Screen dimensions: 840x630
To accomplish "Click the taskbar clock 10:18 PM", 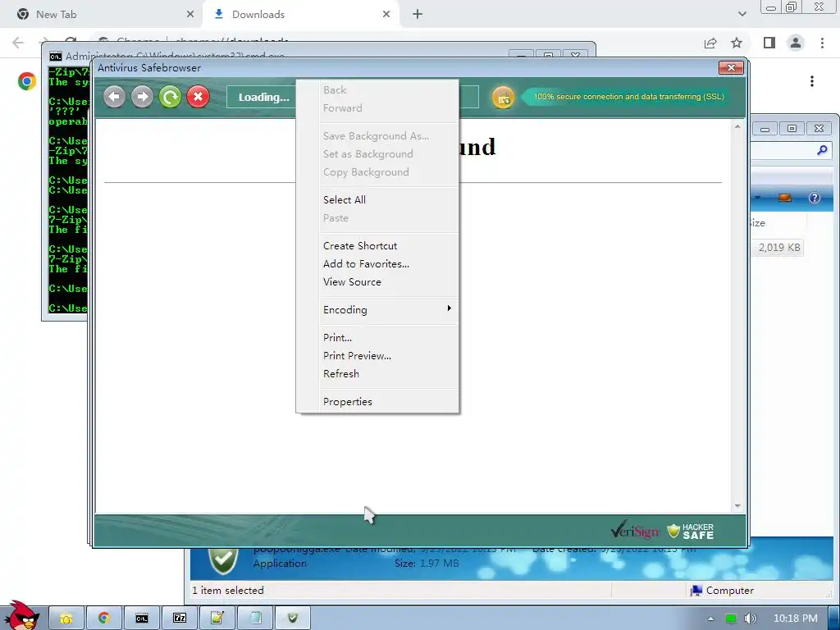I will (796, 619).
